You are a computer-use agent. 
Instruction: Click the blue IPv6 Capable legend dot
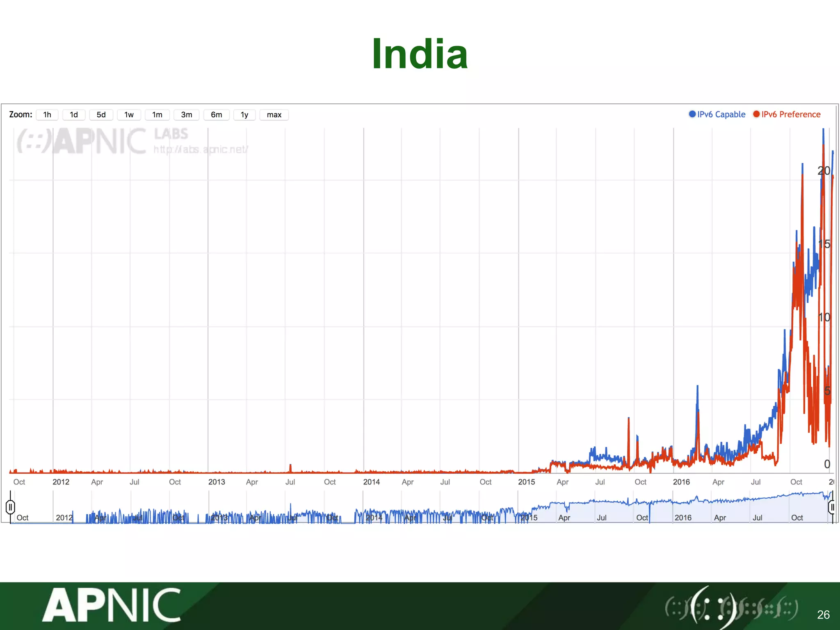click(x=692, y=114)
